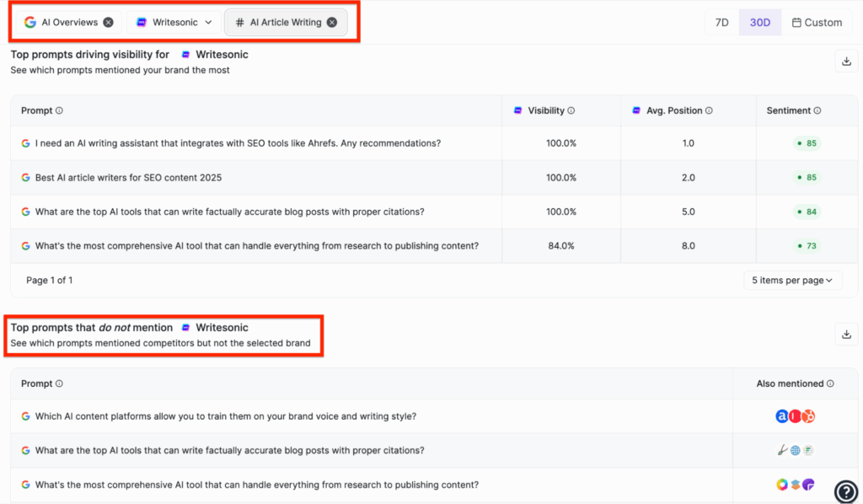Click the HubSpot icon in Also mentioned column
The height and width of the screenshot is (504, 863).
[809, 416]
